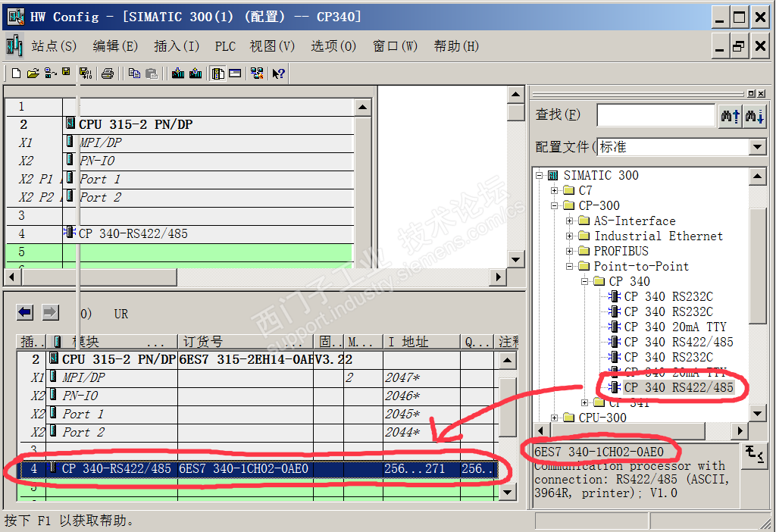This screenshot has height=532, width=776.
Task: Click the Open folder toolbar icon
Action: (33, 74)
